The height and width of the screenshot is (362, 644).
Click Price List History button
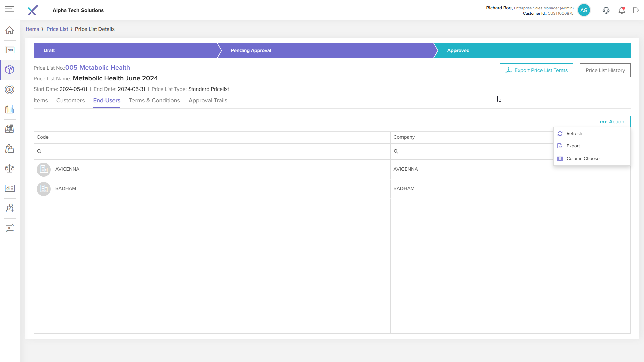(605, 70)
